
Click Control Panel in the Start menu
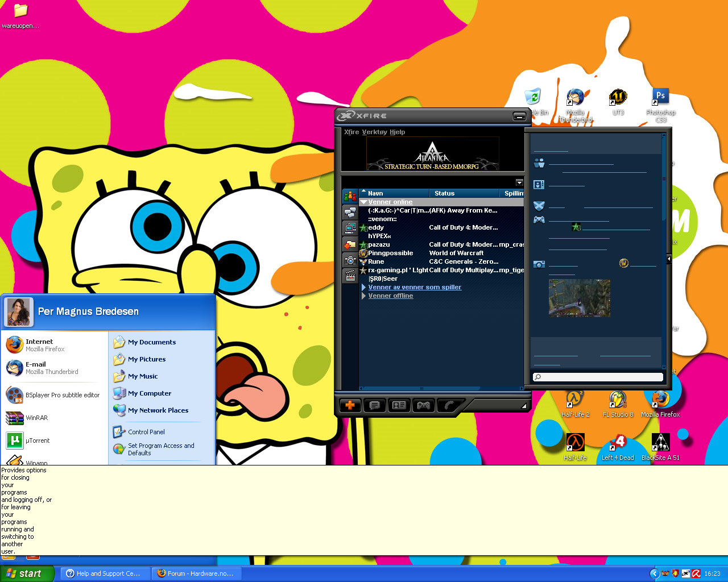[146, 432]
